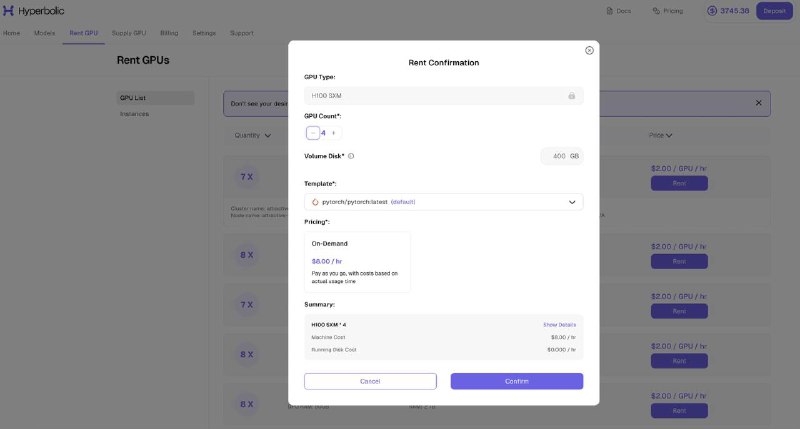Click the Hyperbolic logo icon

pyautogui.click(x=8, y=11)
